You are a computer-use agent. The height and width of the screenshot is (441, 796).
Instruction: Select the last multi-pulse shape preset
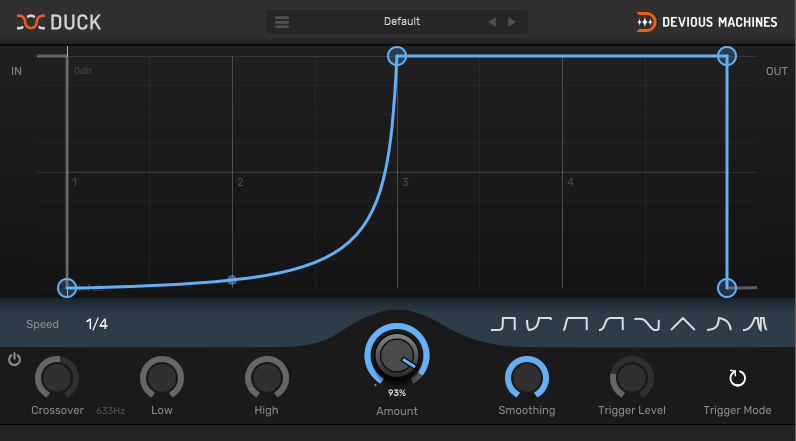click(x=755, y=324)
